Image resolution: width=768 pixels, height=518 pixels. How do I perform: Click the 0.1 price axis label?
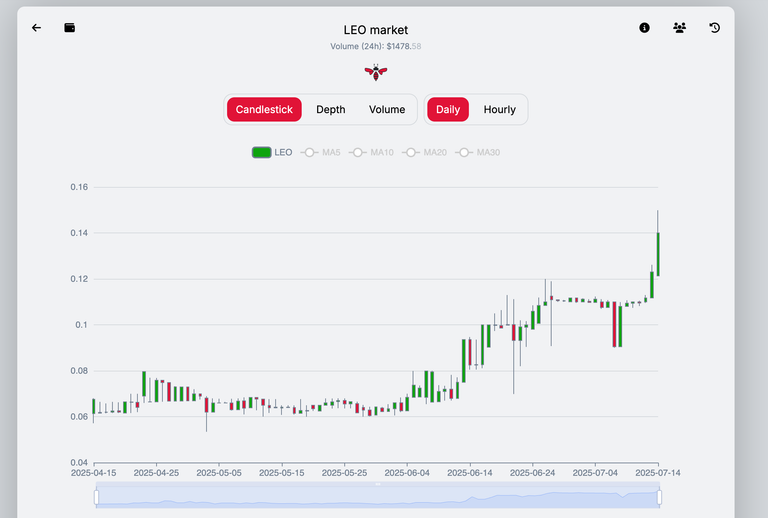(x=82, y=325)
